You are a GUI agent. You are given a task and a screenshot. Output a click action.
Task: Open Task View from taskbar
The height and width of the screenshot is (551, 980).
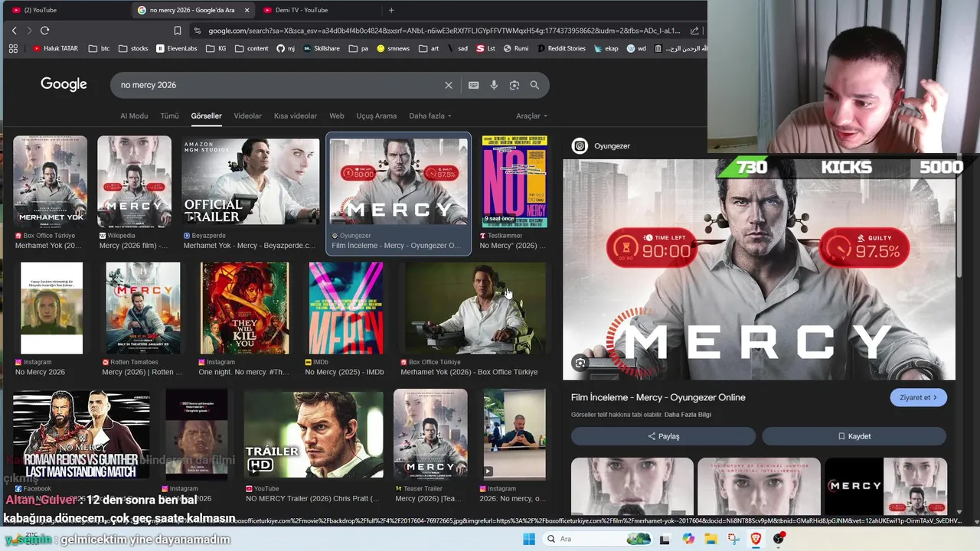click(665, 539)
